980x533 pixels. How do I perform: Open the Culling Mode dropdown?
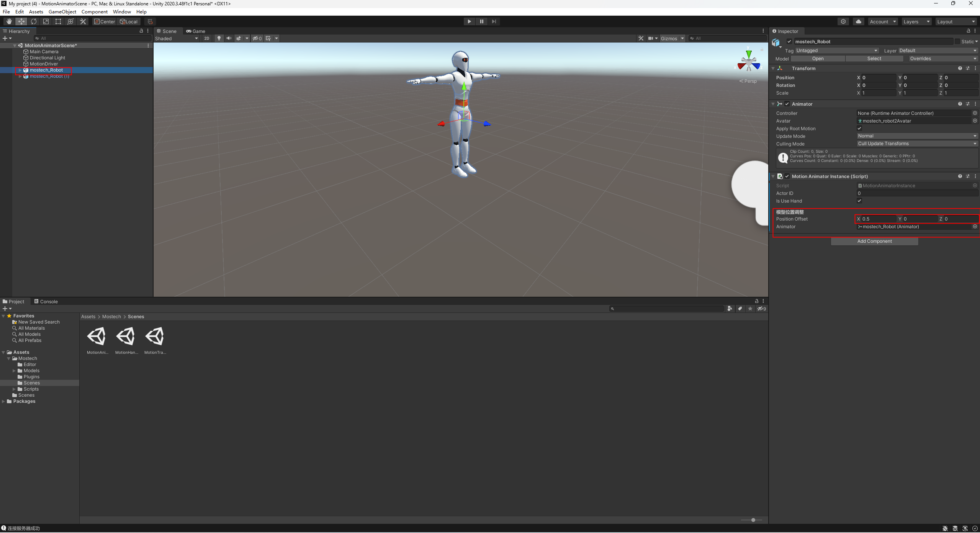(x=917, y=144)
